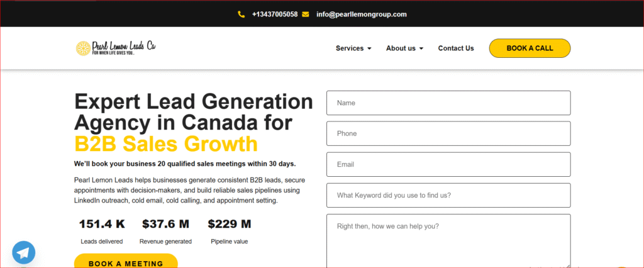Select the Email input field
The image size is (644, 268).
448,164
